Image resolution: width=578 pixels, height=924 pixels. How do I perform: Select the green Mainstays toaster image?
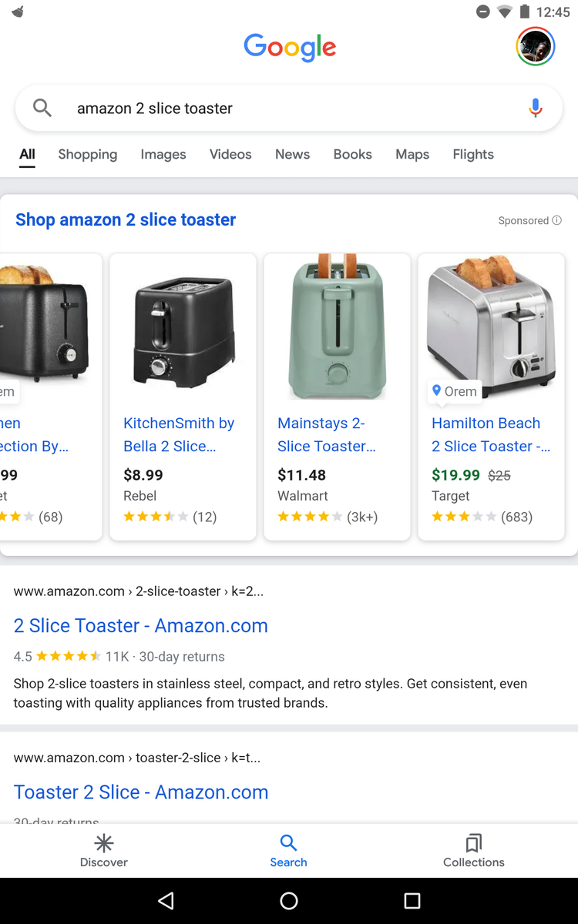[x=337, y=326]
